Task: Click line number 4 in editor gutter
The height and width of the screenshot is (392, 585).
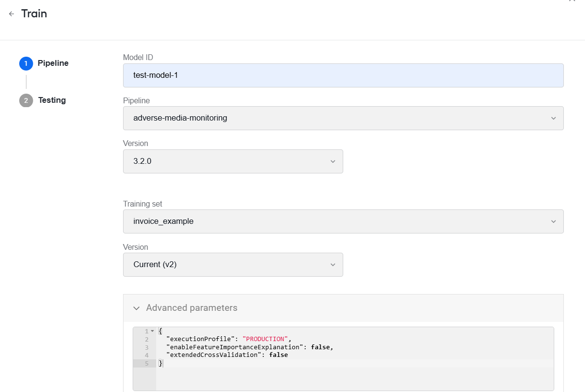Action: pos(147,355)
